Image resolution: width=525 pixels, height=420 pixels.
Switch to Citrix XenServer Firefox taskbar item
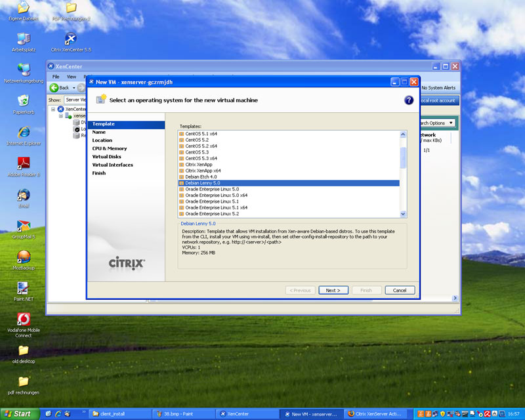point(377,414)
